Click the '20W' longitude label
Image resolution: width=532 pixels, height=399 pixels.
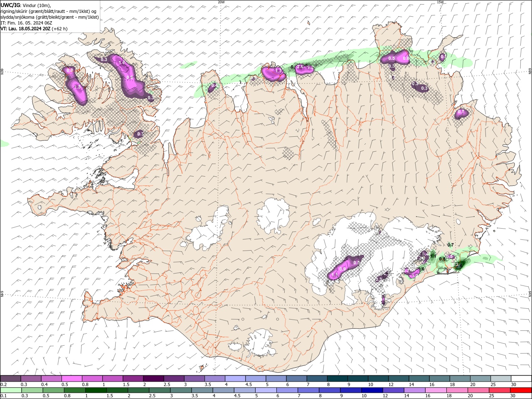[221, 2]
